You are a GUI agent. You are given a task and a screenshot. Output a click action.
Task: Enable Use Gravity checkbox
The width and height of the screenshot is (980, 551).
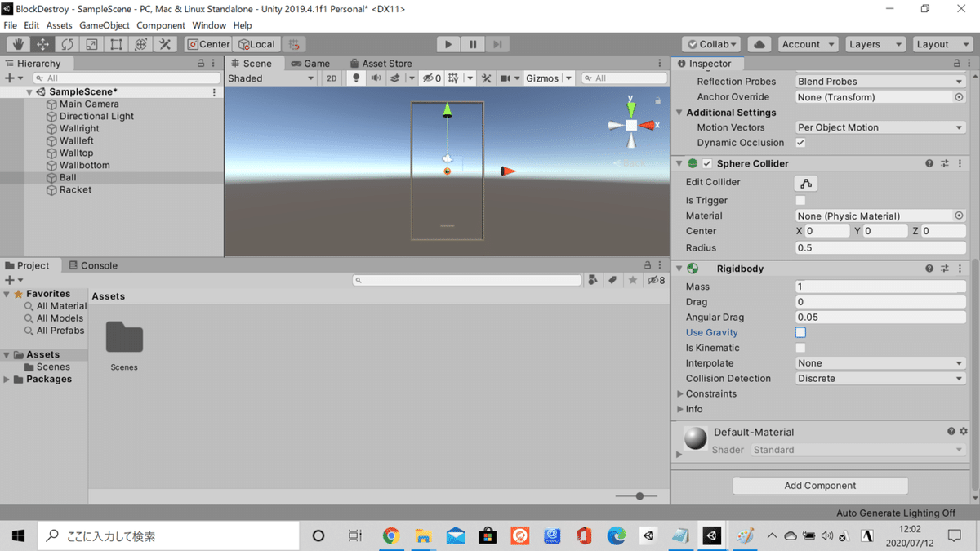(x=800, y=332)
